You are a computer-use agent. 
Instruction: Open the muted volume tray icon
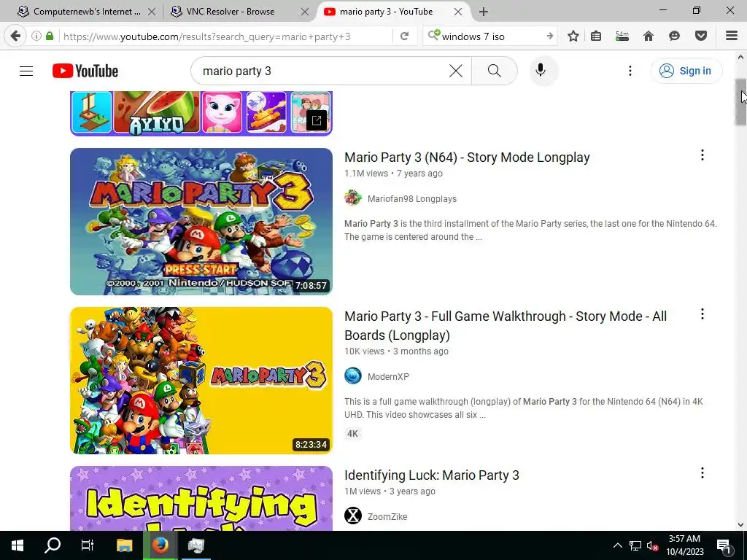pos(652,545)
